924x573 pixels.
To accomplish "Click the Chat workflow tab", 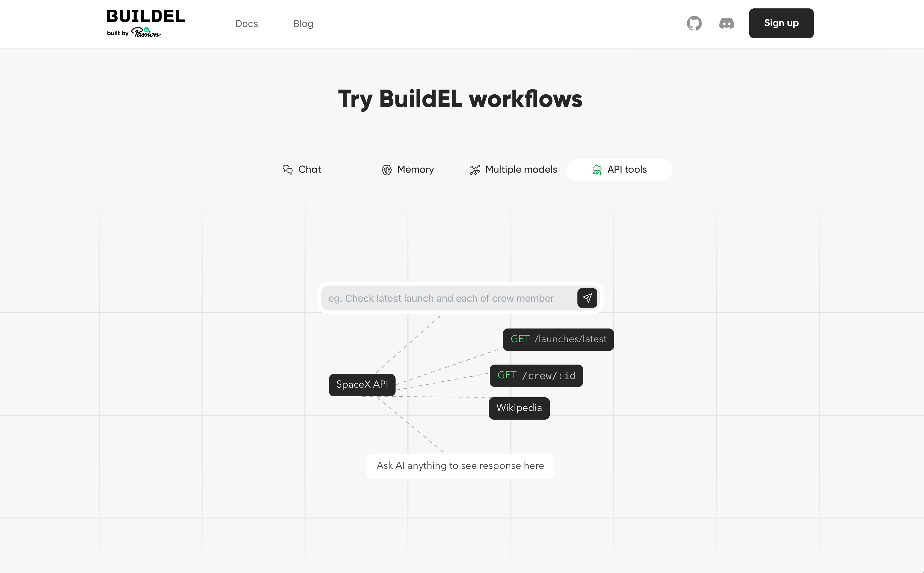I will pos(301,170).
